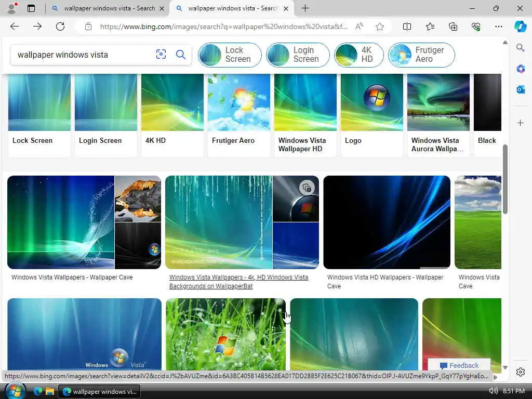The width and height of the screenshot is (532, 399).
Task: Open the 8:51 PM system clock
Action: 514,391
